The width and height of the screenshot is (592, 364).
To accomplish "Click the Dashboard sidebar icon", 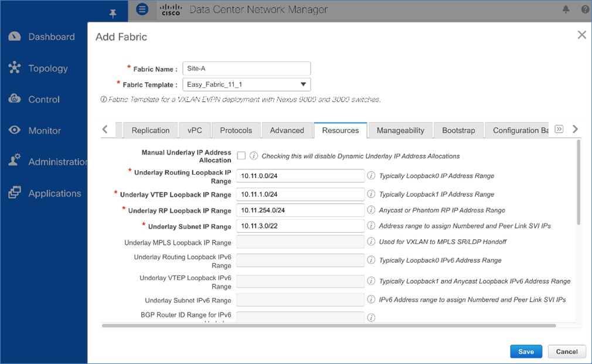I will pyautogui.click(x=14, y=36).
